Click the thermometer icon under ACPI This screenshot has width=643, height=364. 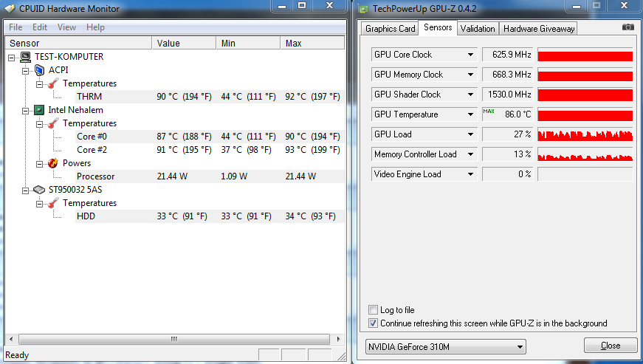coord(53,83)
